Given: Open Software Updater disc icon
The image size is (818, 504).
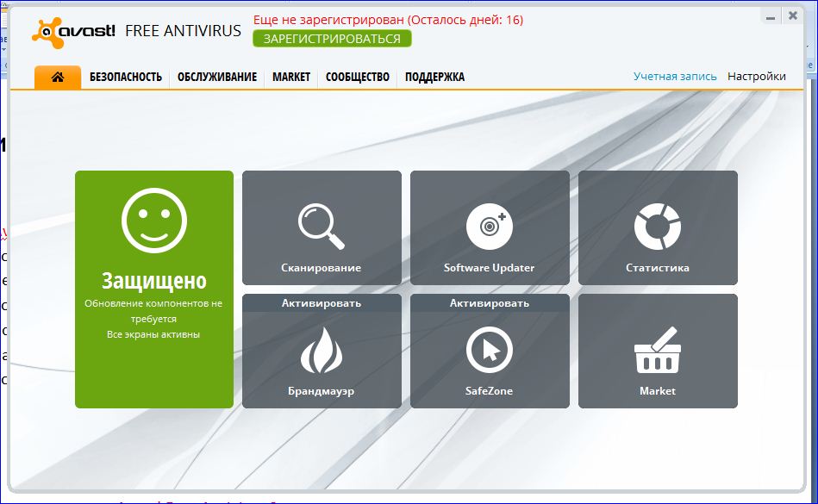Looking at the screenshot, I should click(489, 227).
